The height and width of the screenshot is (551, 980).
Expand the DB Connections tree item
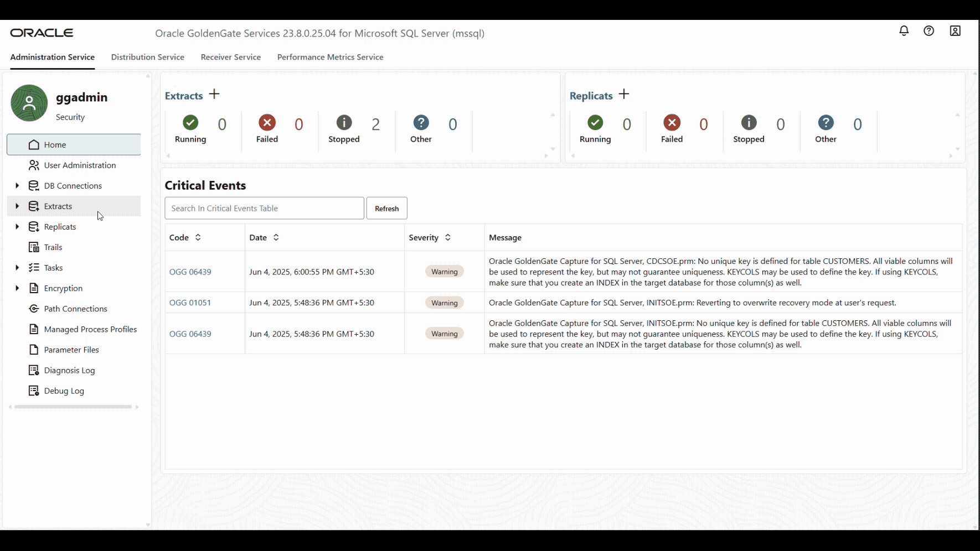tap(17, 185)
